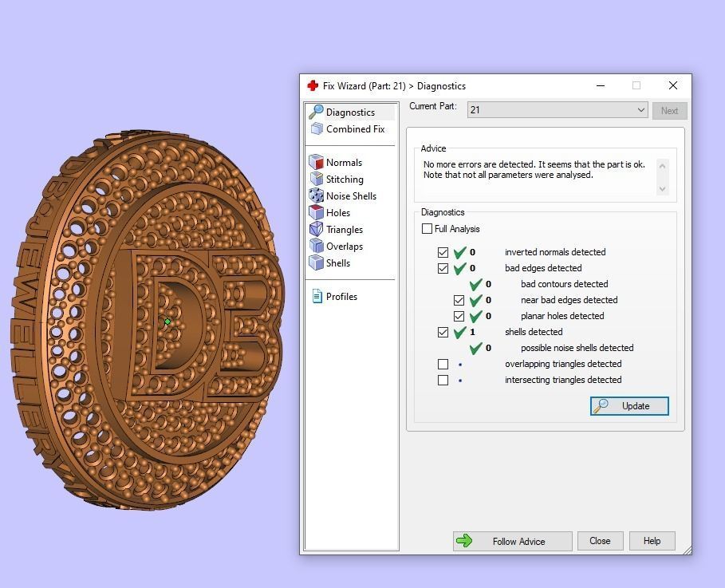Open the Combined Fix page
This screenshot has width=725, height=588.
coord(355,128)
